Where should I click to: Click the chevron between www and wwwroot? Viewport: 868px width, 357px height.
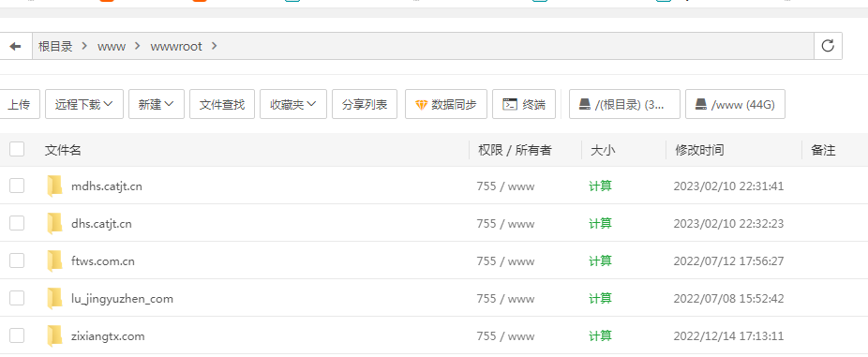click(x=137, y=47)
